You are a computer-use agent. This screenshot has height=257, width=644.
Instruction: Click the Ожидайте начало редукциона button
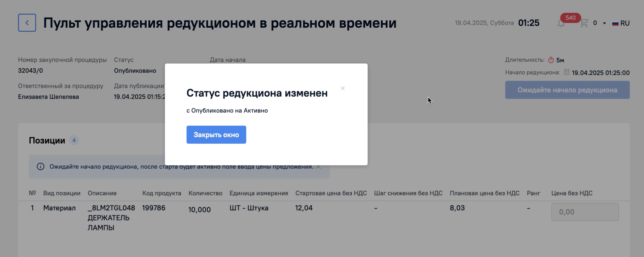coord(567,90)
